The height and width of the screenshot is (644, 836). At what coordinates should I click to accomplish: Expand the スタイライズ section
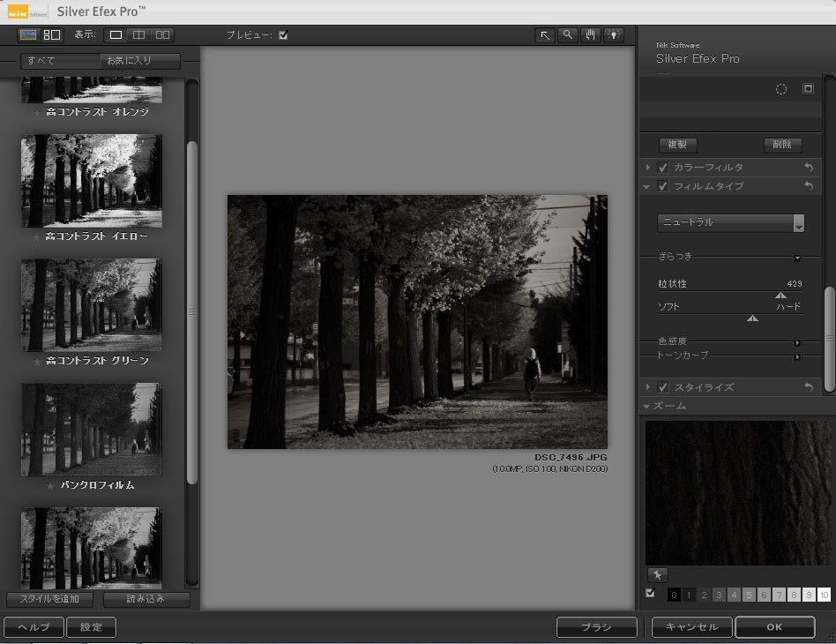[648, 387]
